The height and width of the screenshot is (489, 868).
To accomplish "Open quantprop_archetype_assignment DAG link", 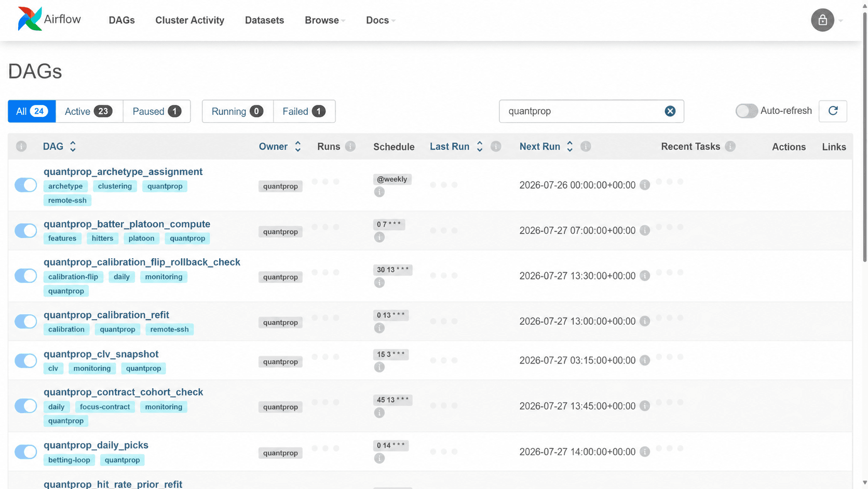I will (x=123, y=171).
